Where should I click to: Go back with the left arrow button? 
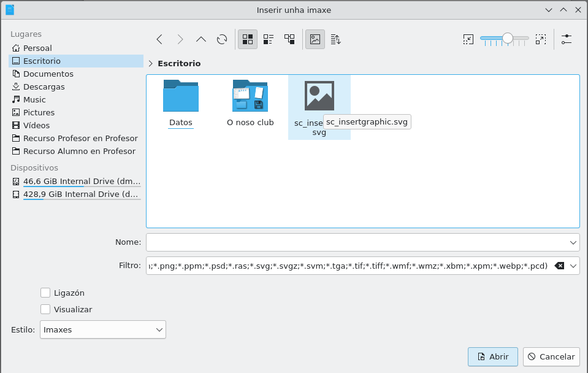(x=159, y=39)
